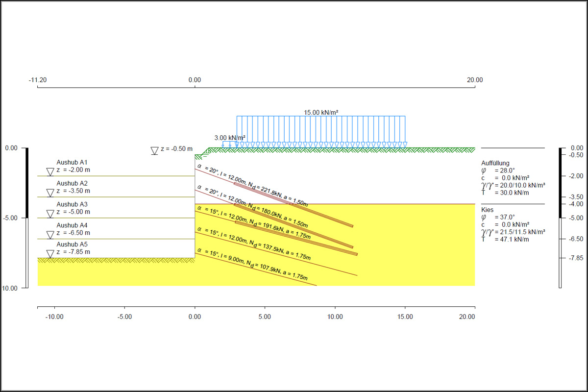Select the Aushub A2 excavation level triangle
The height and width of the screenshot is (392, 588).
click(x=50, y=193)
